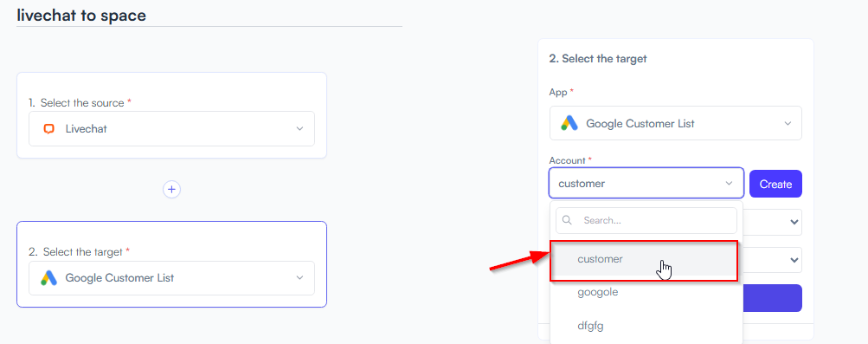The height and width of the screenshot is (344, 868).
Task: Click the Google Ads logo in the App field
Action: coord(569,123)
